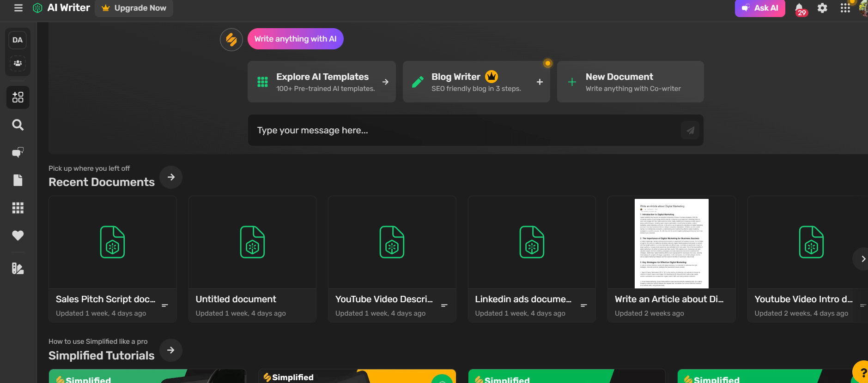
Task: Click arrow on Explore AI Templates
Action: (x=385, y=82)
